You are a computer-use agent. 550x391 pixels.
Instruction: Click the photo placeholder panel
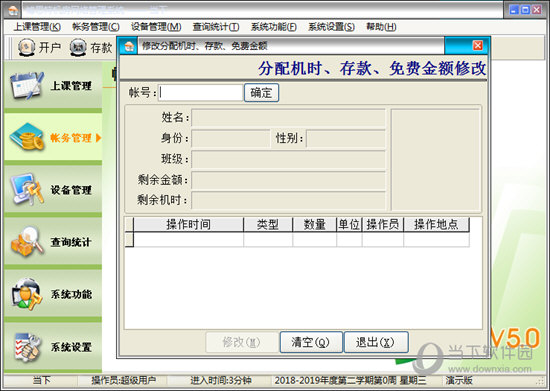pos(435,160)
